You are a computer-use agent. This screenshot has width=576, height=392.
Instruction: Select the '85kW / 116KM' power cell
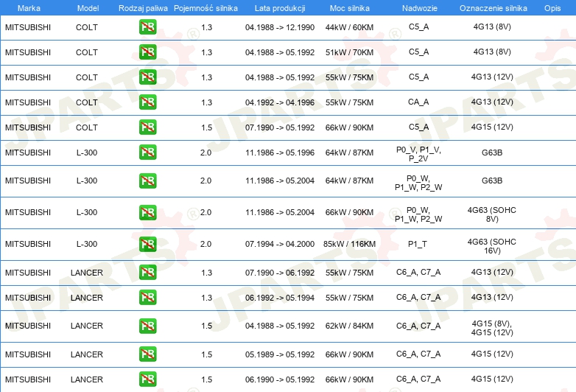tap(349, 244)
